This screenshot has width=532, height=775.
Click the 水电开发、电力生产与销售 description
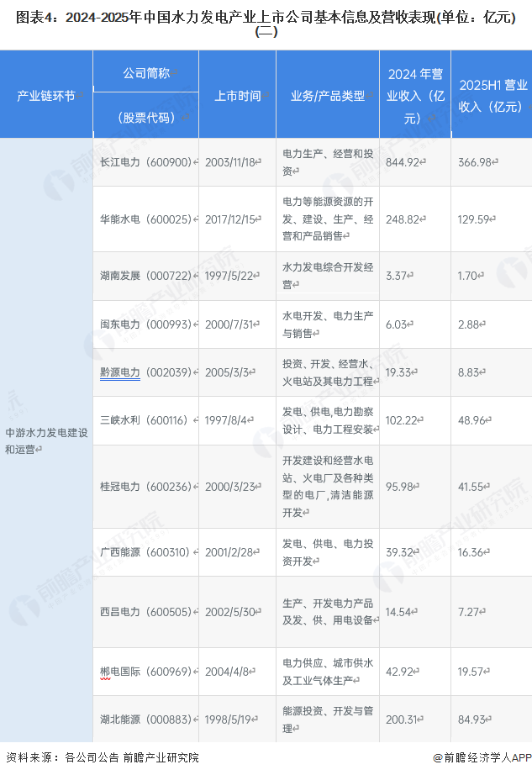[328, 324]
